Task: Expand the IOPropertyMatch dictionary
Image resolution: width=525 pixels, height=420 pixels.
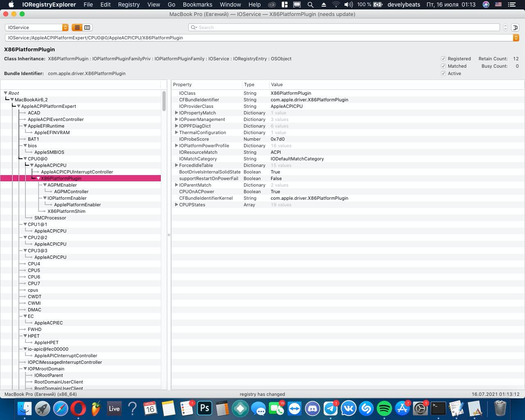Action: [176, 113]
